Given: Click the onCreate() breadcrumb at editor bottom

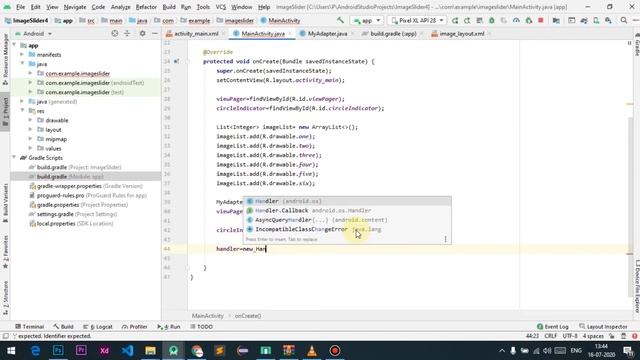Looking at the screenshot, I should 248,316.
